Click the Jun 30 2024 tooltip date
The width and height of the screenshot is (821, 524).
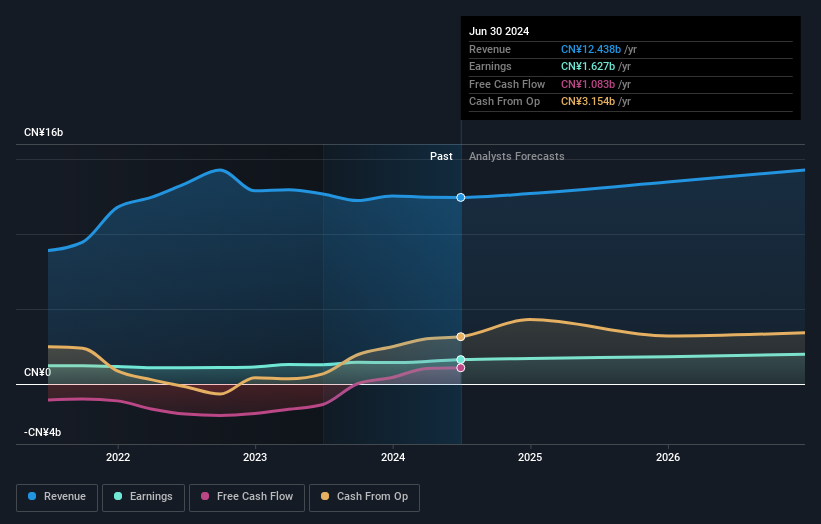(x=499, y=31)
